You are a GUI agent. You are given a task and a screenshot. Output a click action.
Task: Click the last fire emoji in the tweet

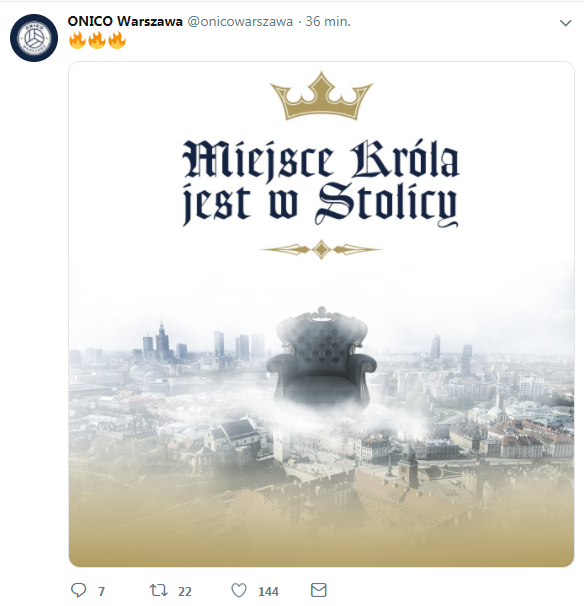(117, 40)
